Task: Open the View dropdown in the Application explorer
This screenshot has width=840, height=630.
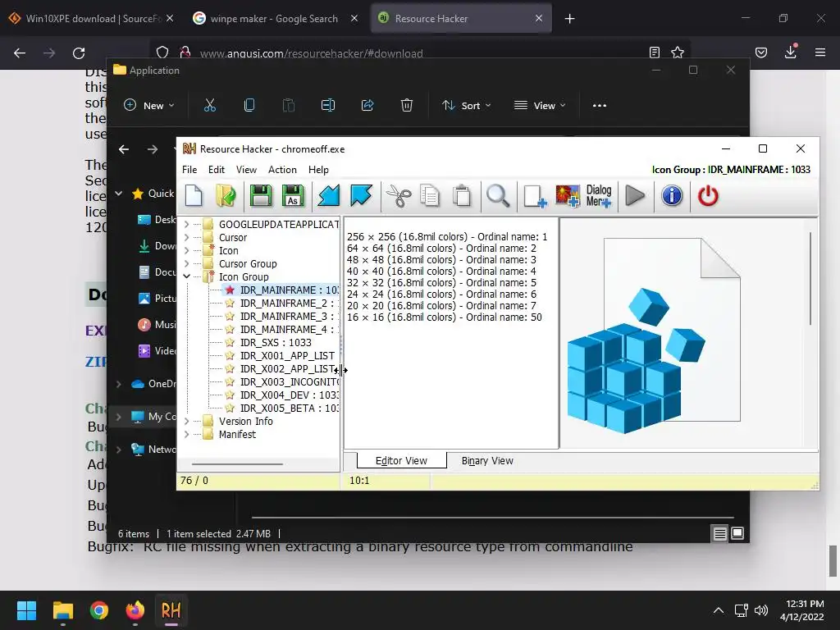Action: 540,106
